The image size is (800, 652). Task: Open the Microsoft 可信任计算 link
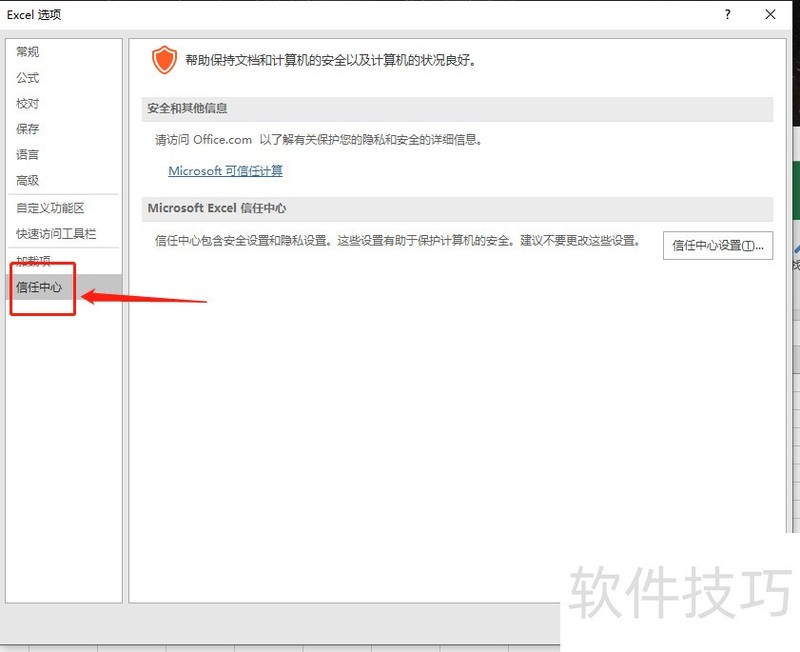click(x=225, y=171)
